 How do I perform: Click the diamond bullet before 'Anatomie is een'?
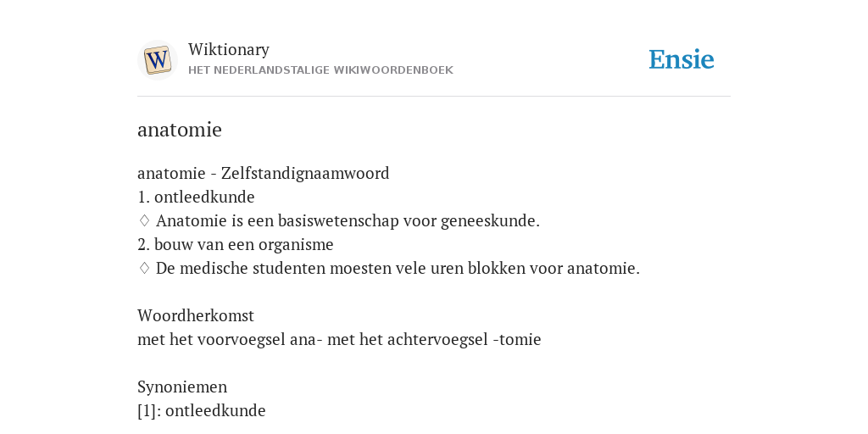(x=144, y=221)
